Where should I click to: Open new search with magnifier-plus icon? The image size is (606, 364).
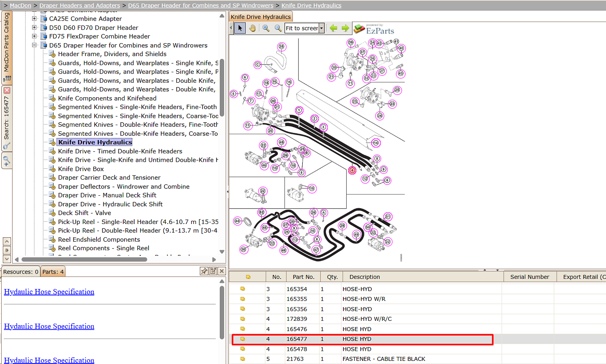pyautogui.click(x=7, y=161)
